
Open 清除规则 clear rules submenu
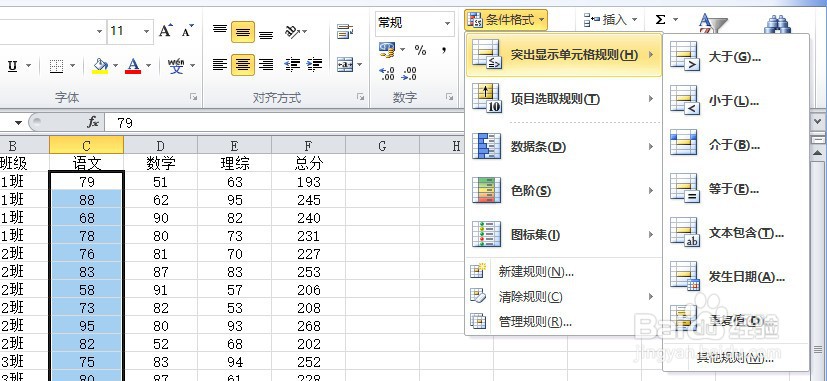[564, 297]
